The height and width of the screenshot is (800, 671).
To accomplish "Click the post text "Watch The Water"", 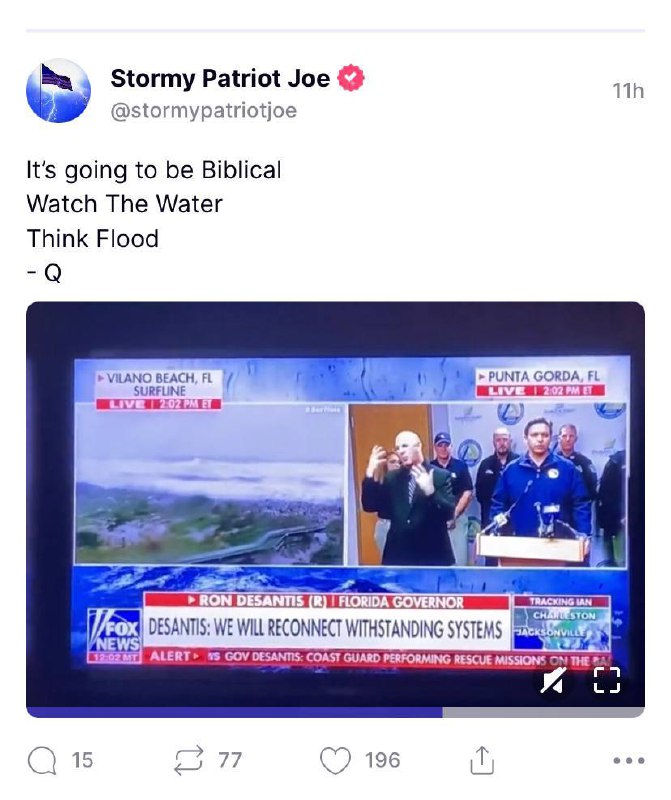I will tap(125, 204).
